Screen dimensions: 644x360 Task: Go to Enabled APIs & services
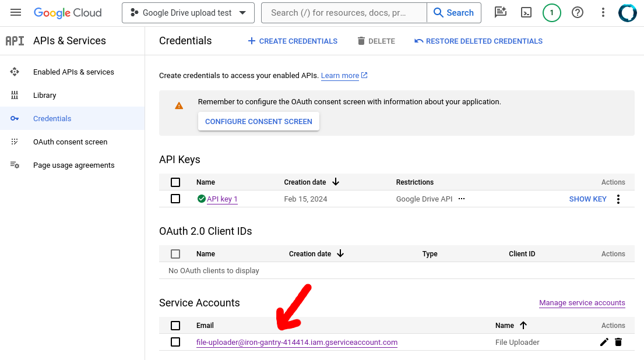tap(73, 72)
